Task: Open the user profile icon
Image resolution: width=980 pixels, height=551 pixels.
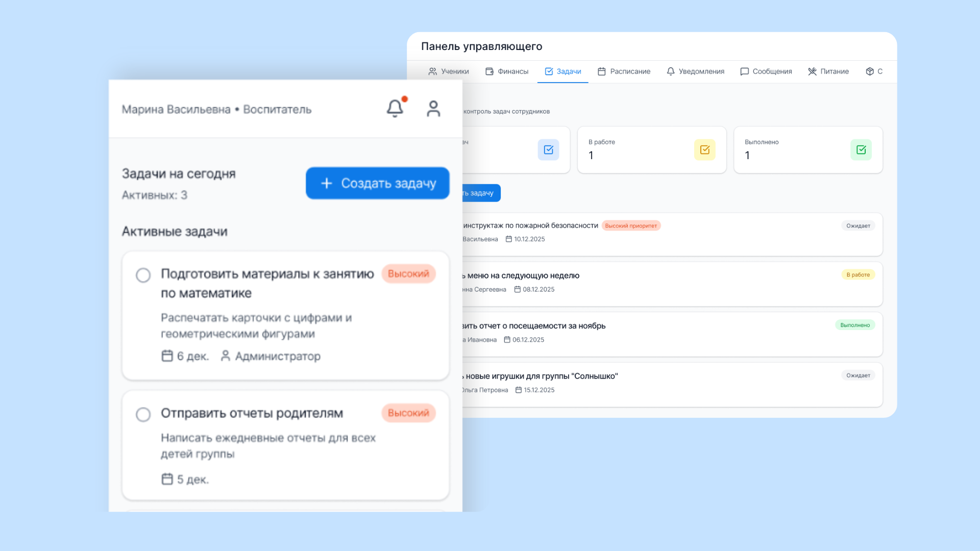Action: tap(433, 109)
